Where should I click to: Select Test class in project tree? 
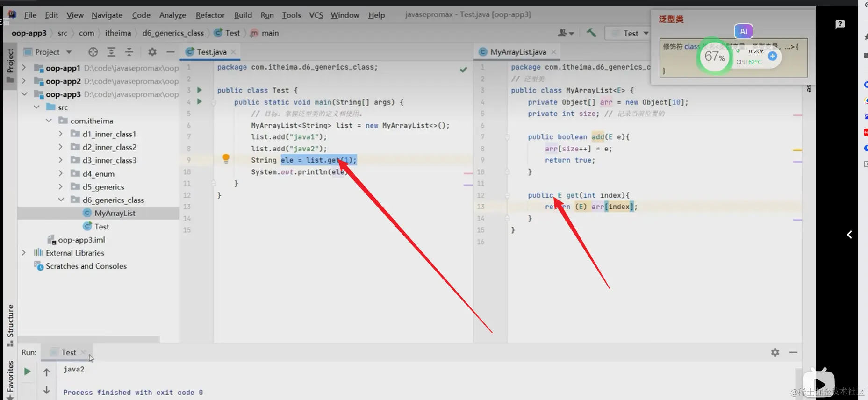click(x=96, y=226)
